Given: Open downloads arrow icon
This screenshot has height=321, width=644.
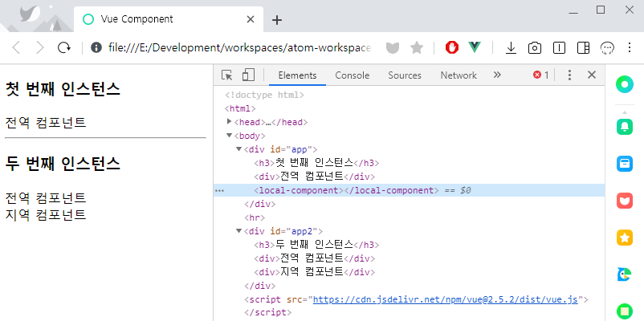Looking at the screenshot, I should pyautogui.click(x=511, y=48).
